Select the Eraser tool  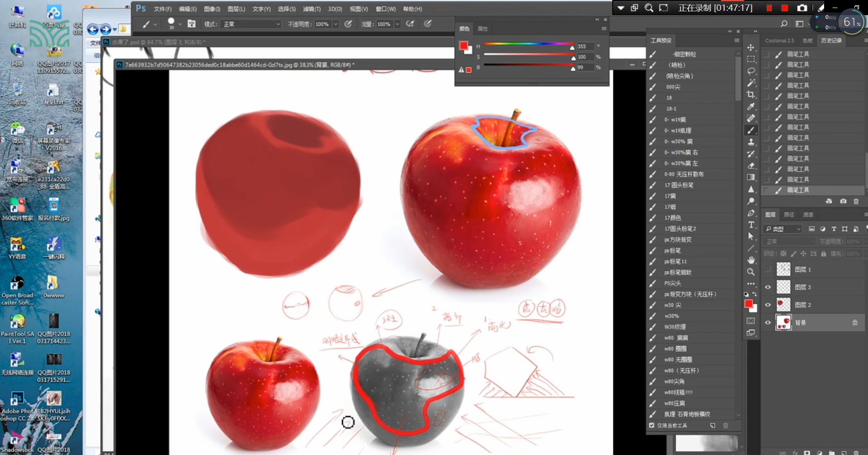[751, 166]
